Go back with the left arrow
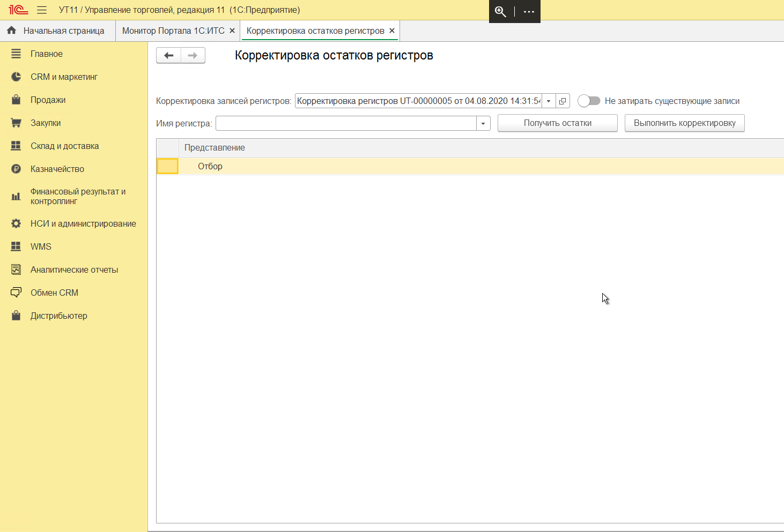Viewport: 784px width, 532px height. (168, 55)
